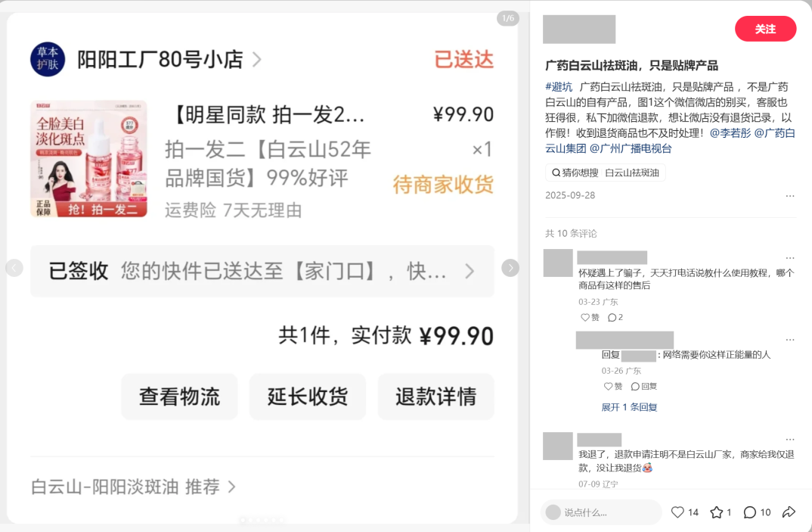The image size is (812, 532).
Task: Expand 展开 1 条回复 replies
Action: click(629, 407)
